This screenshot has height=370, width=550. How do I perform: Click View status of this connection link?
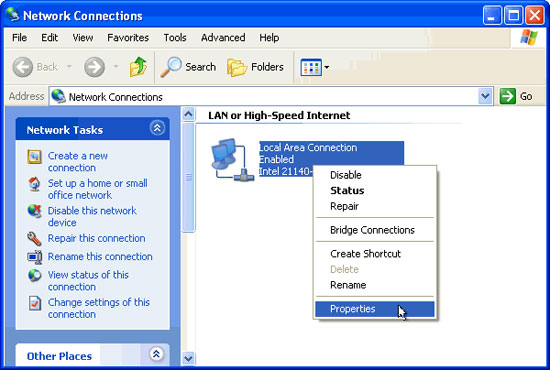[x=88, y=281]
